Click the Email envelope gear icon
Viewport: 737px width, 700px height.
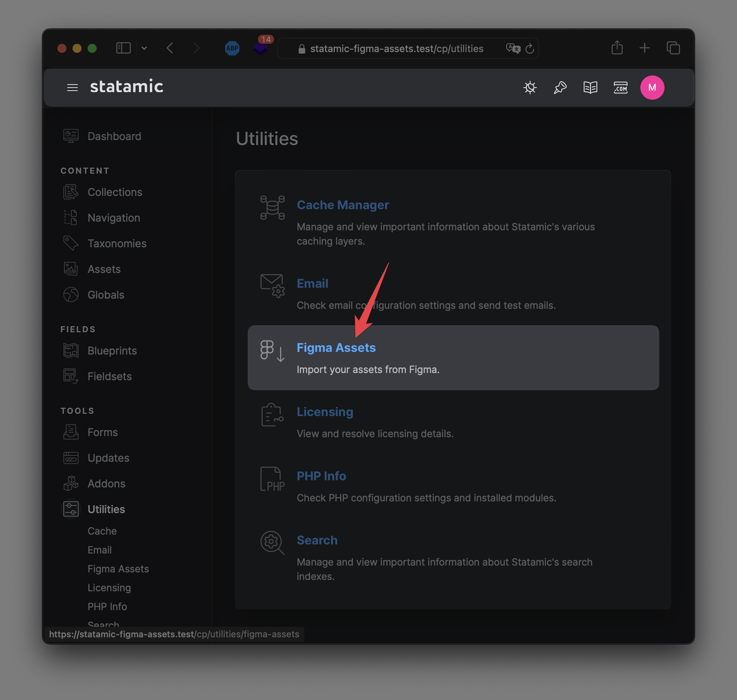(x=272, y=286)
